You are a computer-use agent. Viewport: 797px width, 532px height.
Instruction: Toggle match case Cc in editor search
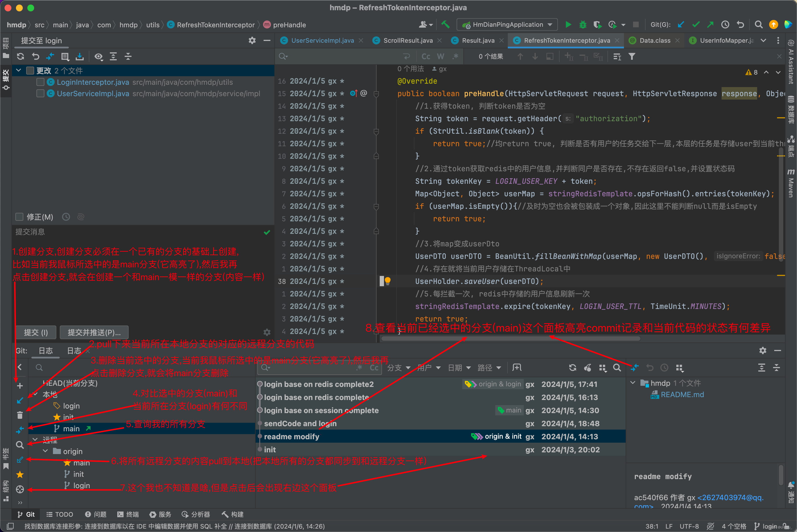click(426, 56)
